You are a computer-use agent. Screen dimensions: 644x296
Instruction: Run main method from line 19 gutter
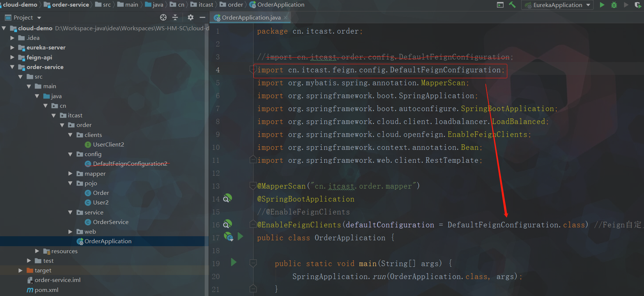tap(234, 262)
